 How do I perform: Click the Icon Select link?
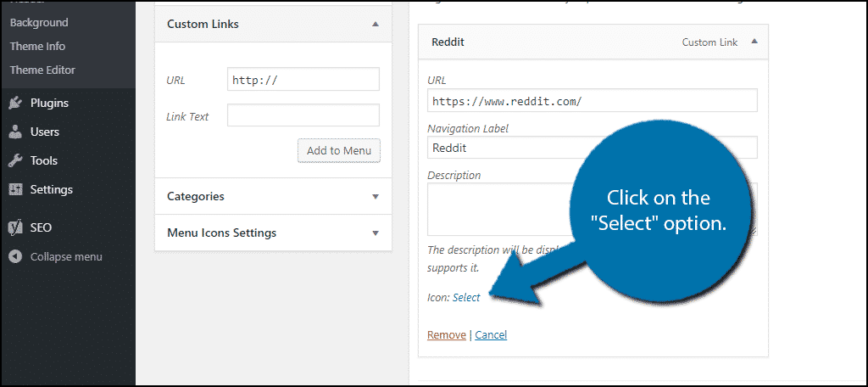pos(466,297)
